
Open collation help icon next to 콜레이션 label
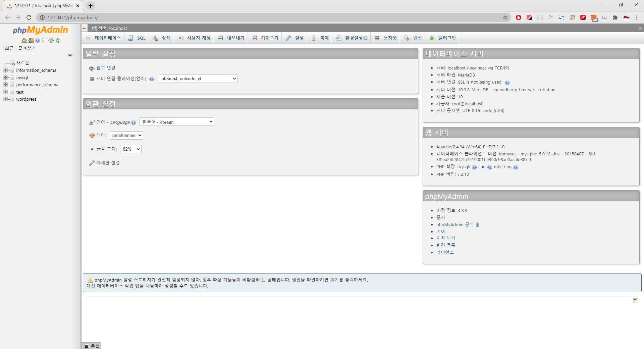tap(152, 79)
